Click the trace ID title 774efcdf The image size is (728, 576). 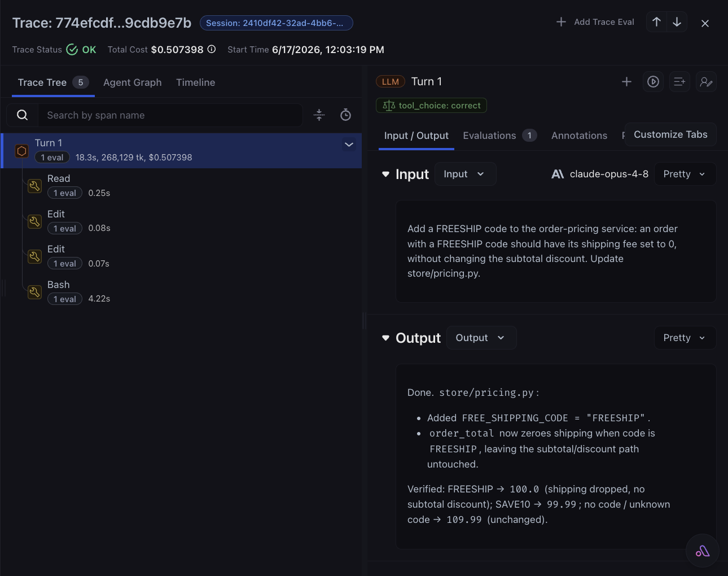point(102,23)
